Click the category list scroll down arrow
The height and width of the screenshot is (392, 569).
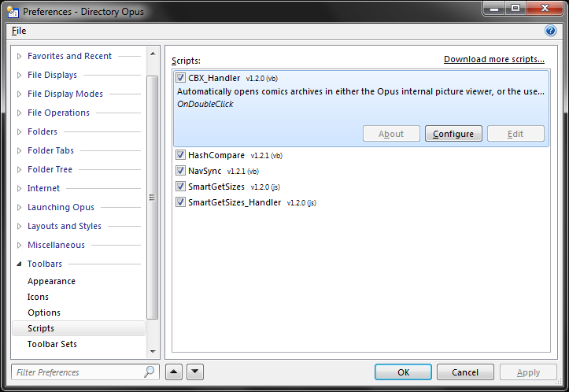[x=153, y=351]
